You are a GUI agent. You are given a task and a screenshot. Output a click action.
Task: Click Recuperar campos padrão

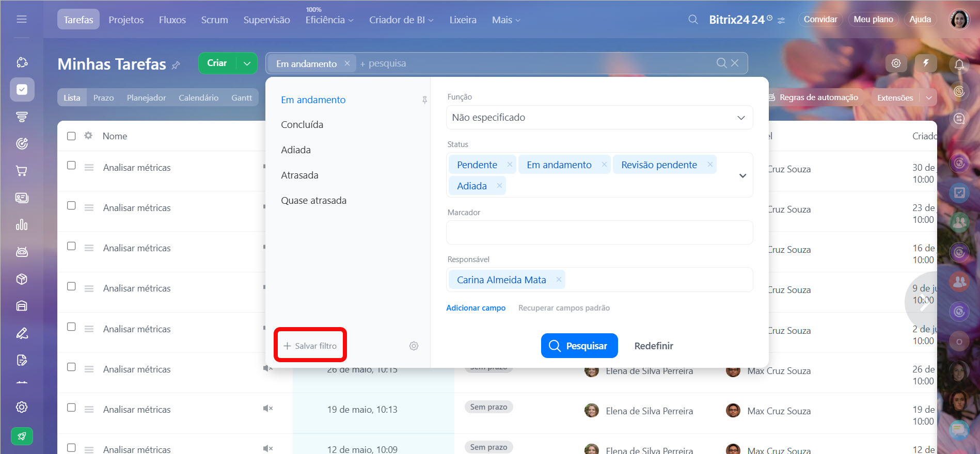pyautogui.click(x=564, y=308)
